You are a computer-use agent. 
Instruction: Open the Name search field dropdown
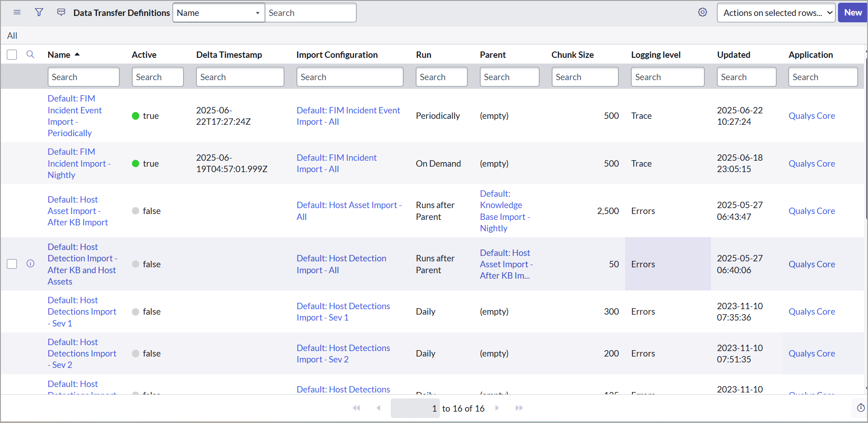[x=218, y=13]
